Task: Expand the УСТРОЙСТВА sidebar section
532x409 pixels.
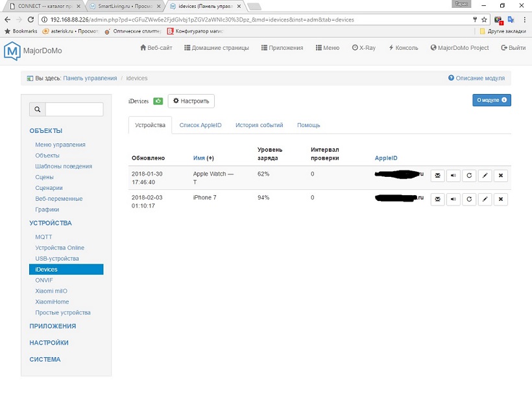Action: [x=51, y=223]
